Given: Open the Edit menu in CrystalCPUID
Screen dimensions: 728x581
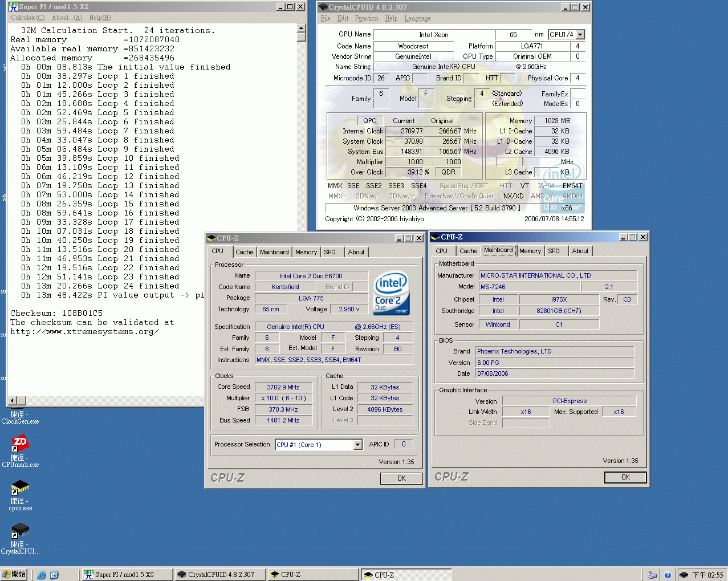Looking at the screenshot, I should coord(343,18).
